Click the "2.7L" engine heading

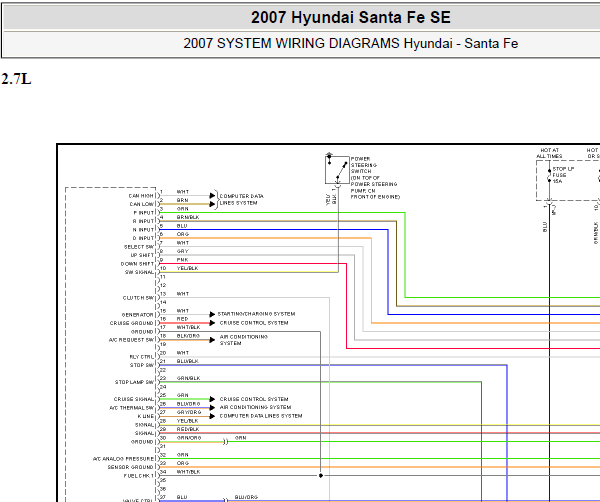(16, 79)
